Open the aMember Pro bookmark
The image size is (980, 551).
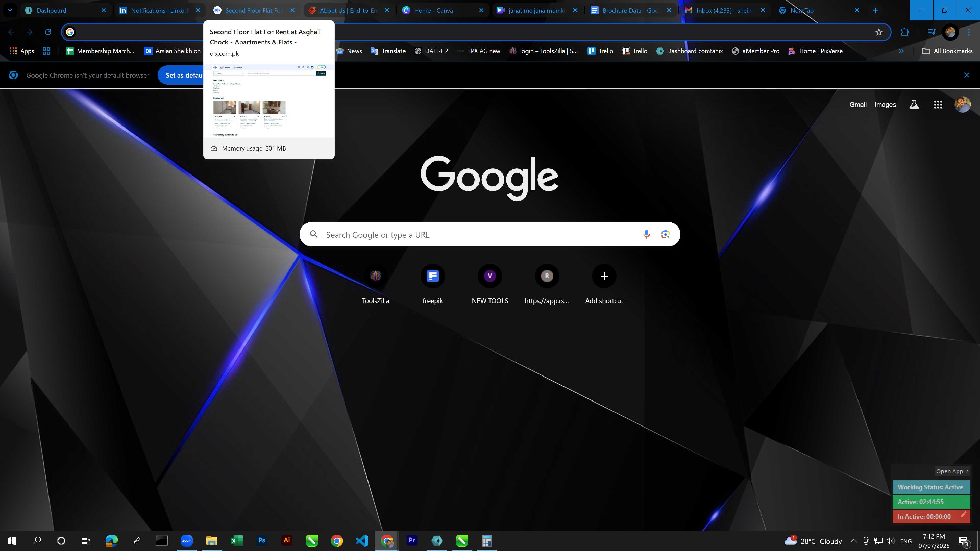pyautogui.click(x=755, y=51)
